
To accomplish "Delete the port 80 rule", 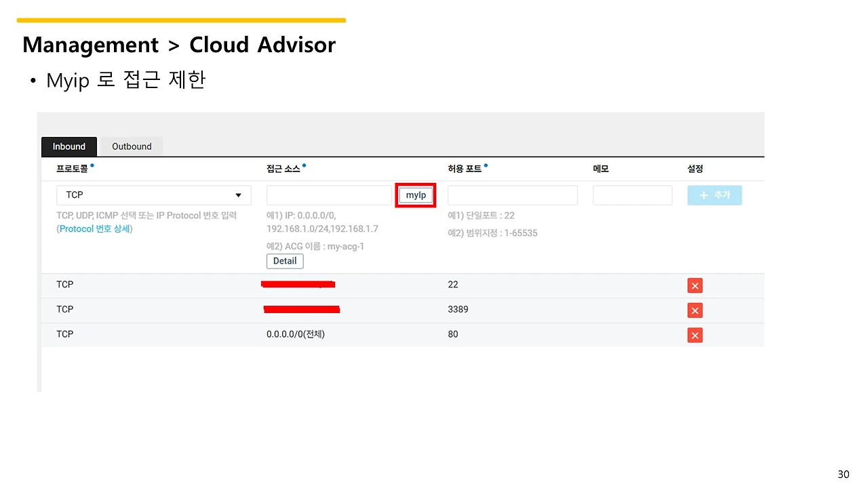I will 694,335.
